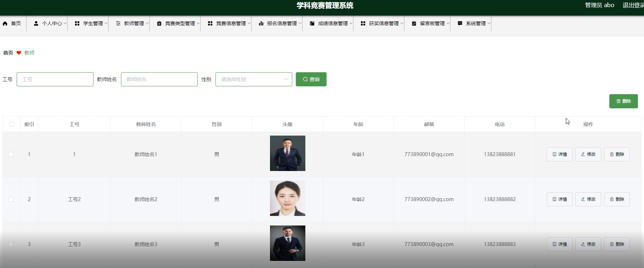Expand the 获奖信息管理 menu chevron

(402, 23)
